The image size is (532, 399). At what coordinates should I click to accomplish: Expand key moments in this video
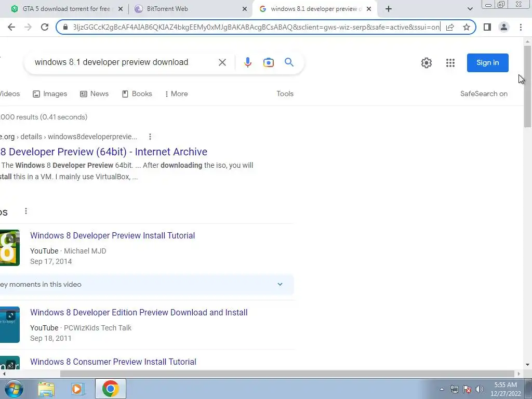coord(147,284)
